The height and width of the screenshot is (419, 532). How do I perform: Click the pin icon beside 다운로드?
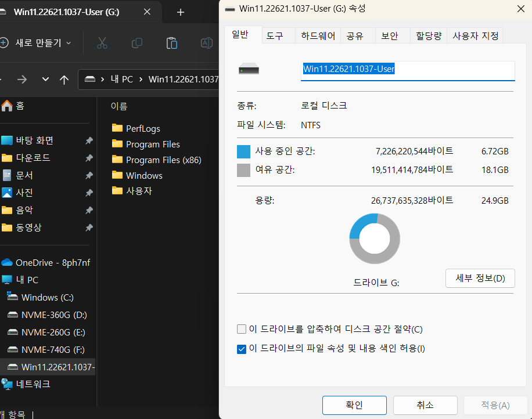pyautogui.click(x=89, y=158)
